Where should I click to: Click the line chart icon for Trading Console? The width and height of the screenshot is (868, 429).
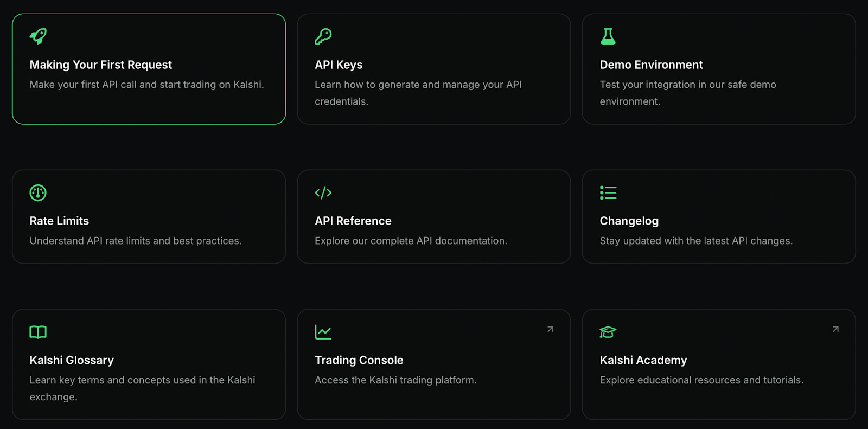tap(323, 332)
